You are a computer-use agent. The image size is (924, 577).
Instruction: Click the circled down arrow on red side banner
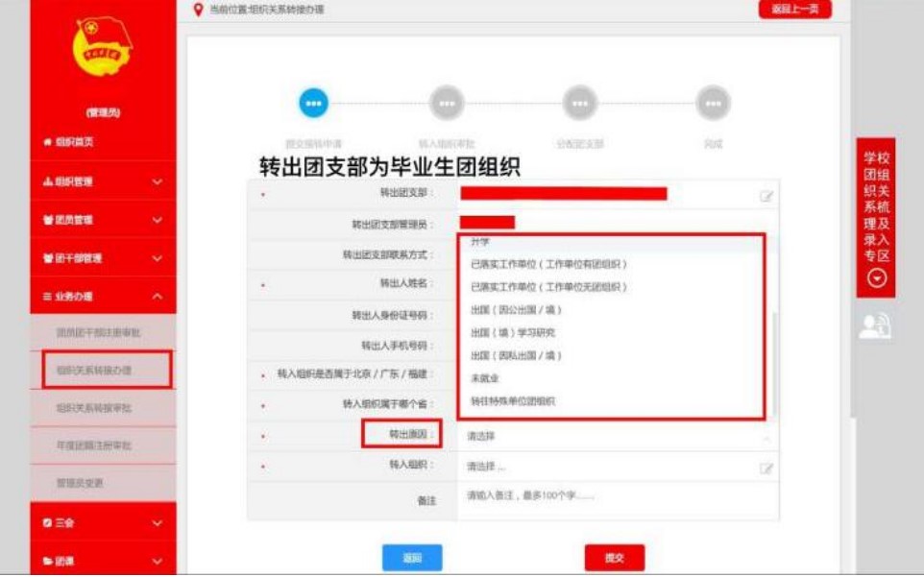coord(875,278)
